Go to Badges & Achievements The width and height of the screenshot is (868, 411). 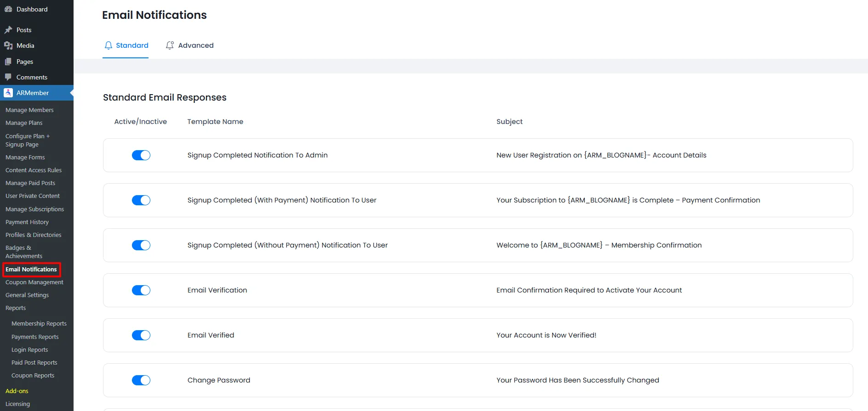coord(24,252)
